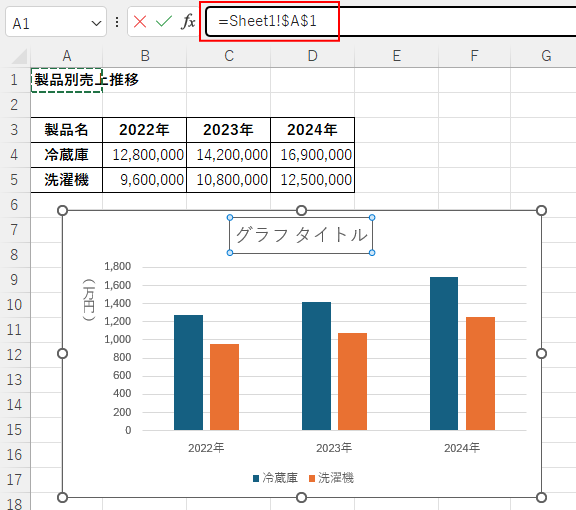Select column C header
Image resolution: width=576 pixels, height=510 pixels.
228,56
